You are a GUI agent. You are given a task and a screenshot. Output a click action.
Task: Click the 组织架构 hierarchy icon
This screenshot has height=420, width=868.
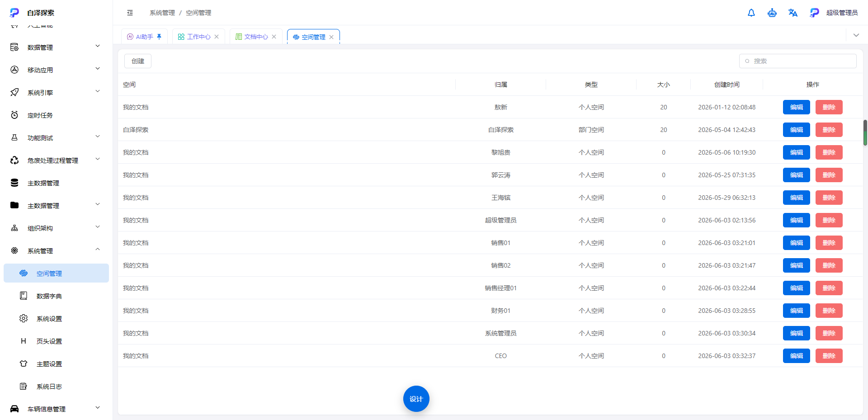coord(14,228)
